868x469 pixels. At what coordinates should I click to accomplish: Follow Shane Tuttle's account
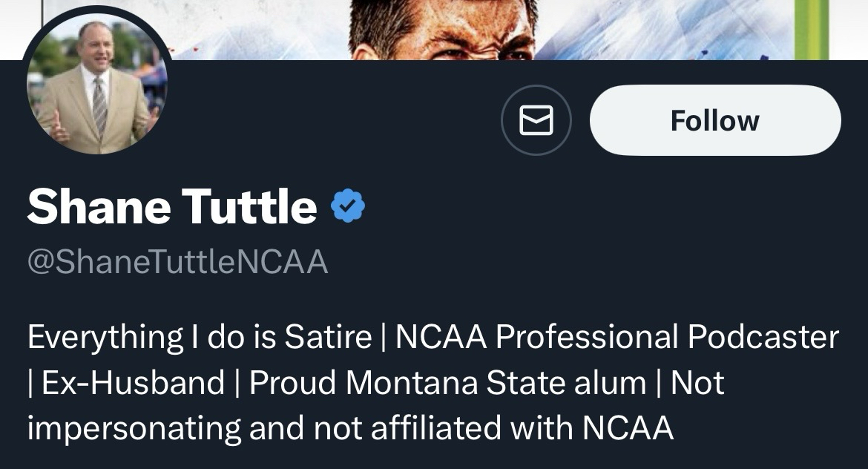coord(714,120)
